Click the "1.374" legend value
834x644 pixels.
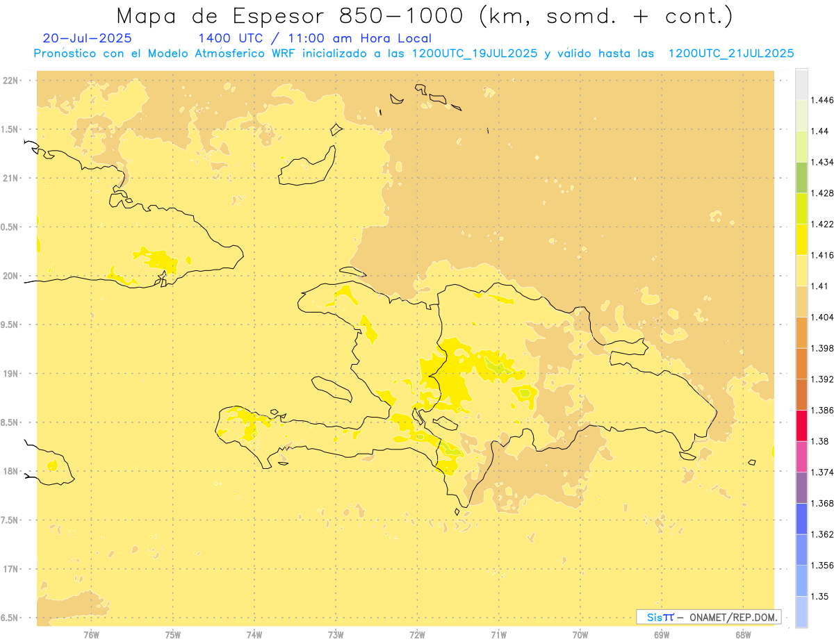tap(821, 472)
